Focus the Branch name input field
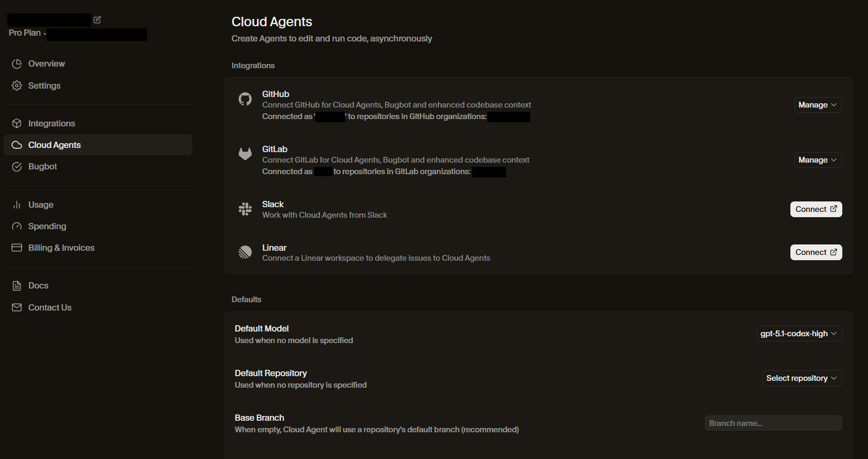868x459 pixels. click(x=773, y=423)
